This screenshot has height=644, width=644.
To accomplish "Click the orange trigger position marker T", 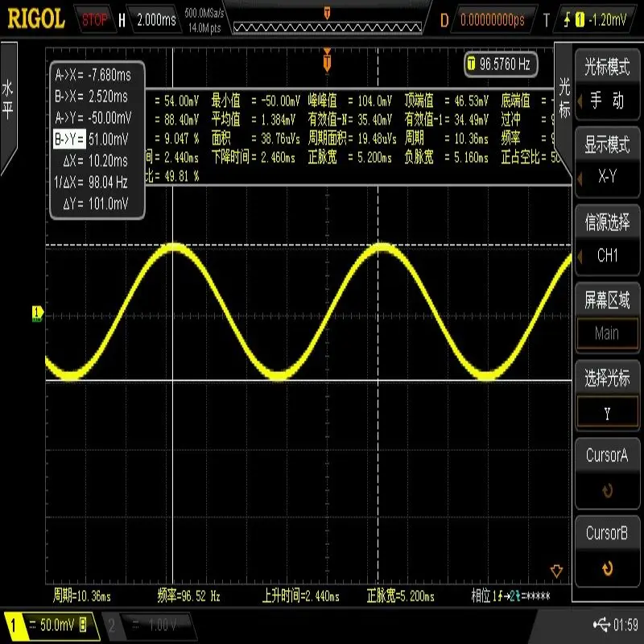I will click(x=327, y=60).
